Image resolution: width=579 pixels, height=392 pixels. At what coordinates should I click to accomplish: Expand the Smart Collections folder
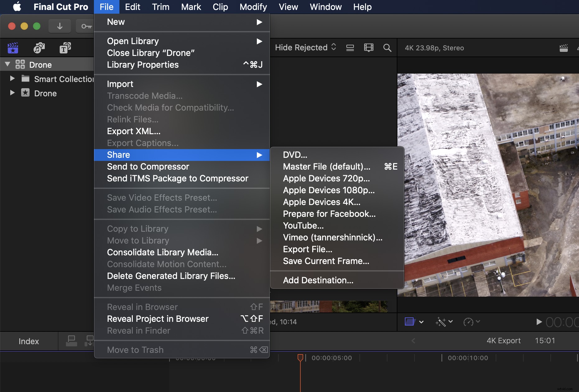pyautogui.click(x=12, y=79)
